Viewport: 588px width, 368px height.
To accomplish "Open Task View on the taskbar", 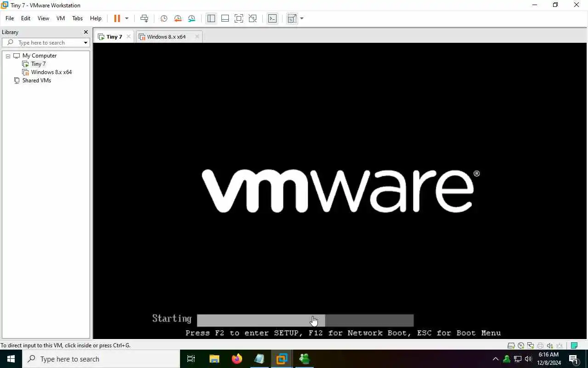I will pyautogui.click(x=191, y=359).
